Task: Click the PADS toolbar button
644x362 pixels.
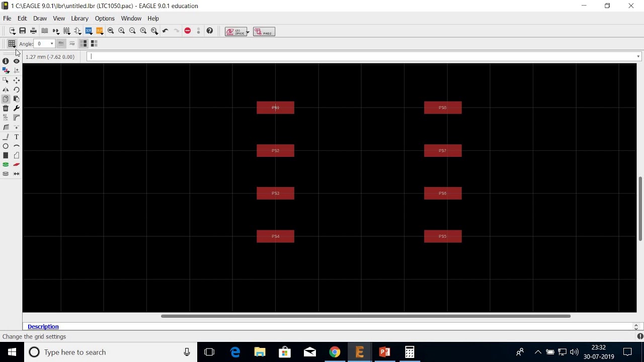Action: tap(264, 32)
